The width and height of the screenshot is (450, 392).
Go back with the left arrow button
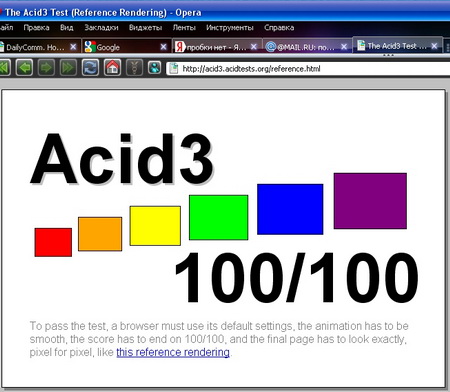[x=24, y=68]
